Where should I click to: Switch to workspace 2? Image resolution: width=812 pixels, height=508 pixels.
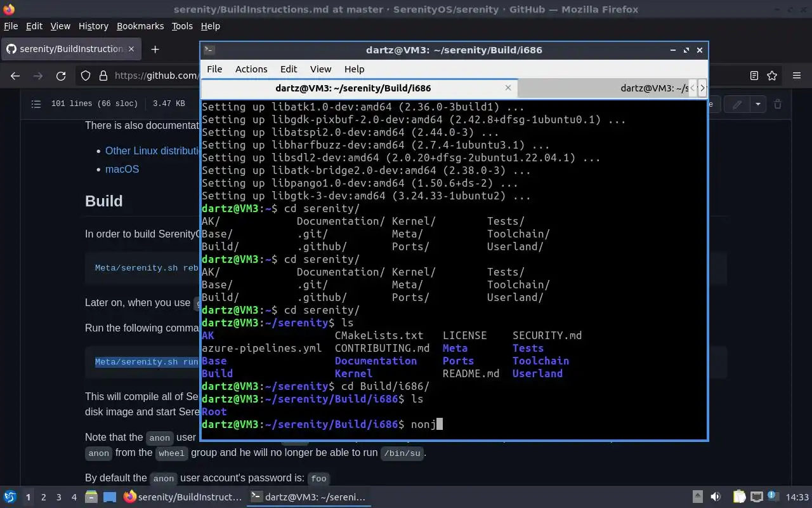coord(43,497)
